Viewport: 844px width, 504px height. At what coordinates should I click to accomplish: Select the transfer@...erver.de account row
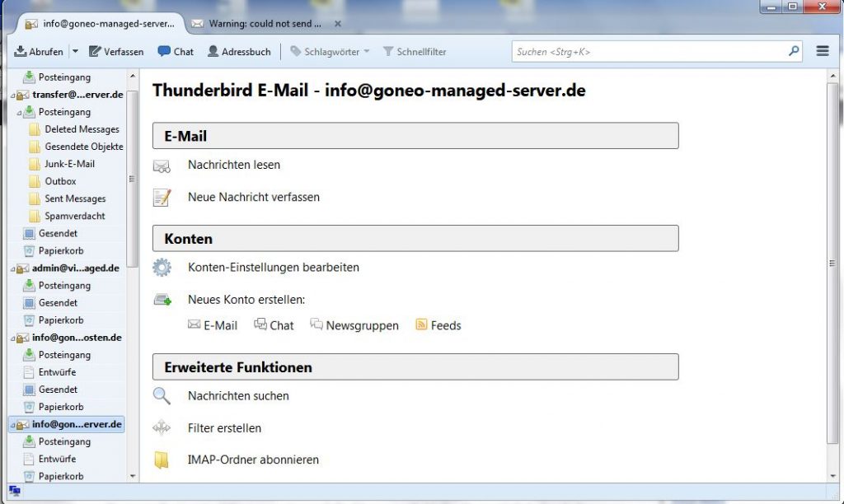[x=68, y=95]
